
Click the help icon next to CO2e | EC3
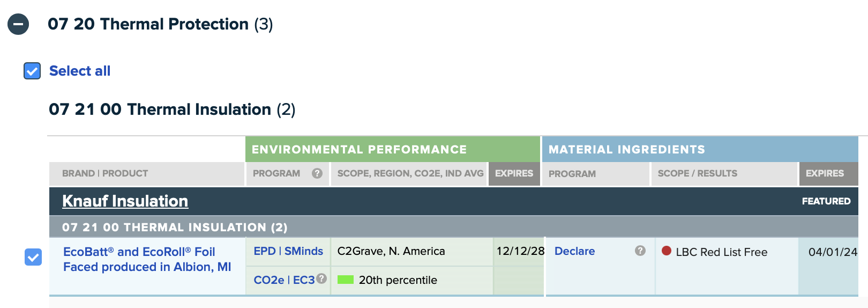[x=321, y=278]
